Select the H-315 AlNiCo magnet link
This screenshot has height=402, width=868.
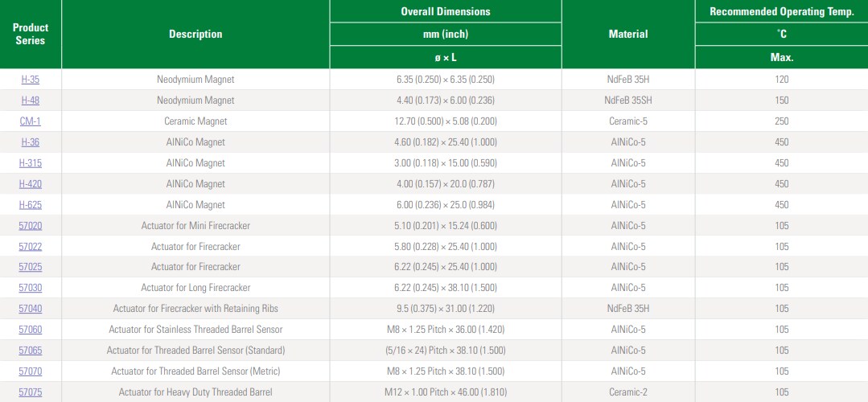[30, 163]
